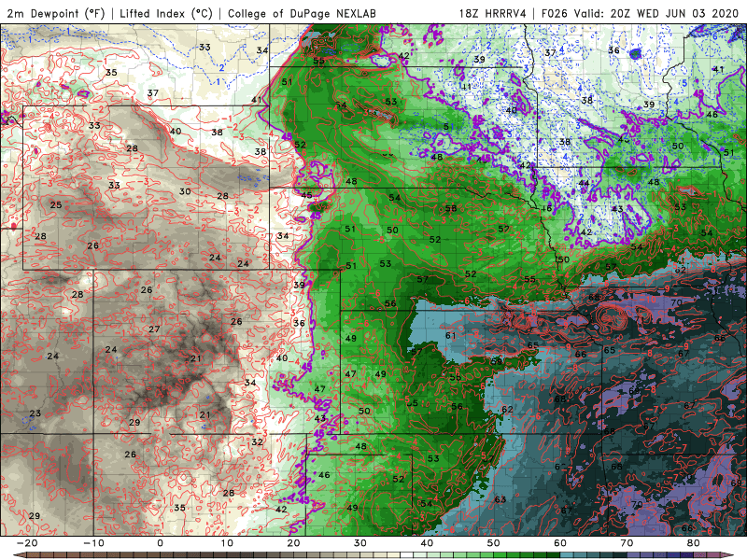747x560 pixels.
Task: Click the dewpoint value 32 on the map
Action: coord(258,442)
